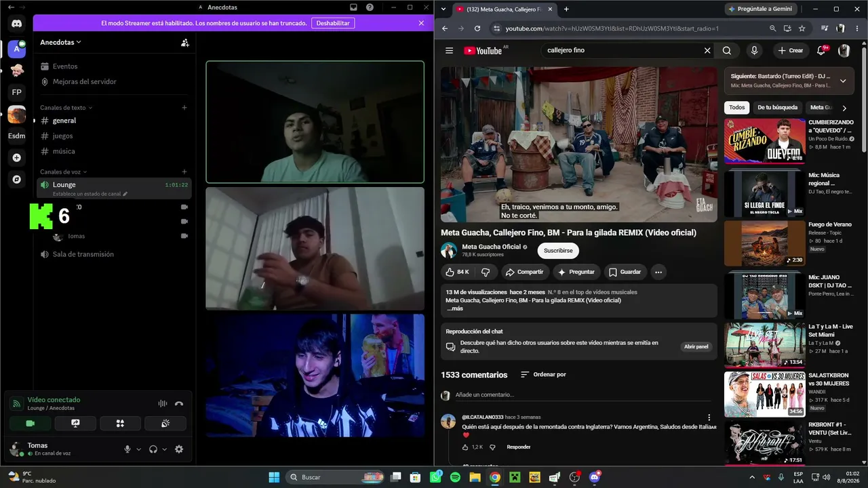The height and width of the screenshot is (488, 868).
Task: Click the Abrir panel chat button
Action: [696, 346]
